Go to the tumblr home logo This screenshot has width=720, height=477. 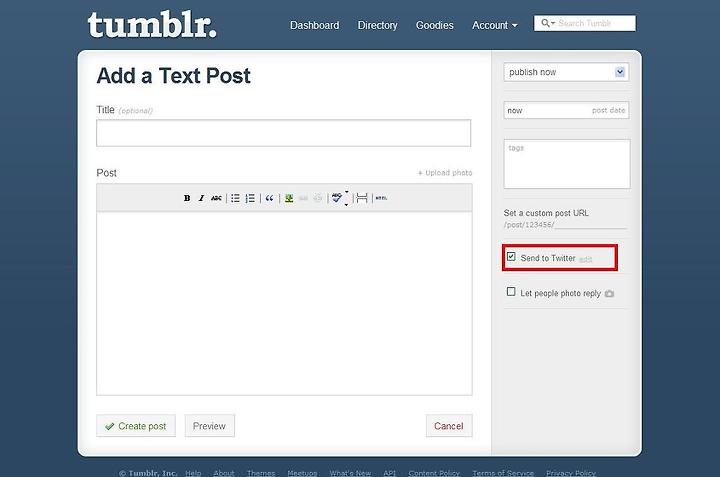[x=152, y=25]
